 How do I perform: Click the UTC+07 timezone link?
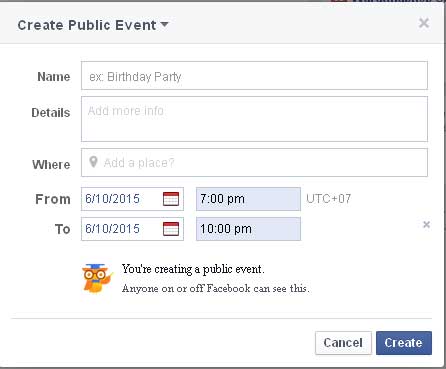329,199
